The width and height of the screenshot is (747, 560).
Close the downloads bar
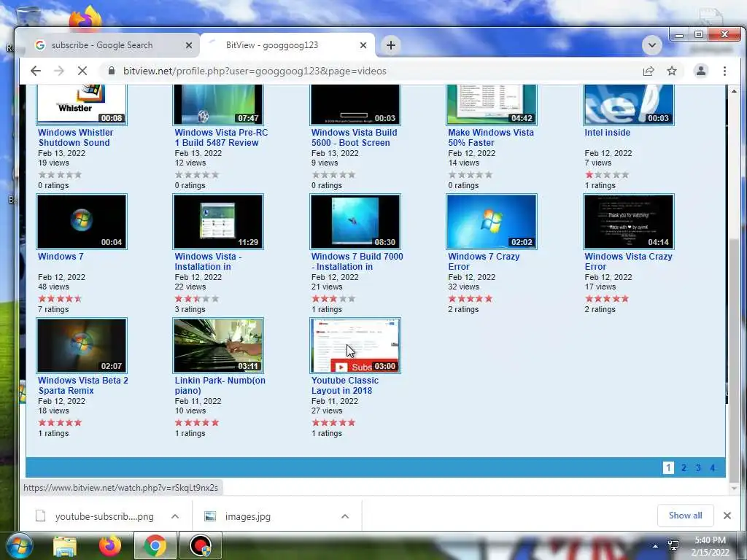(727, 516)
